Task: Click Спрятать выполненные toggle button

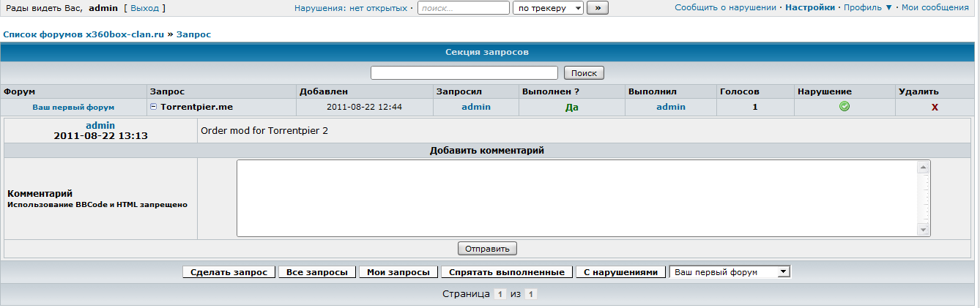Action: click(506, 272)
